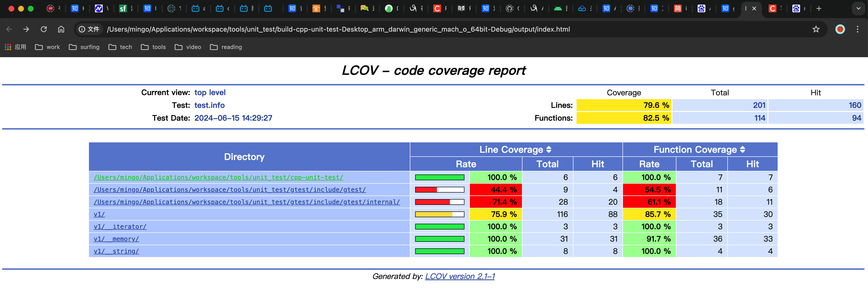Open the work bookmarks folder
Image resolution: width=868 pixels, height=292 pixels.
(48, 47)
